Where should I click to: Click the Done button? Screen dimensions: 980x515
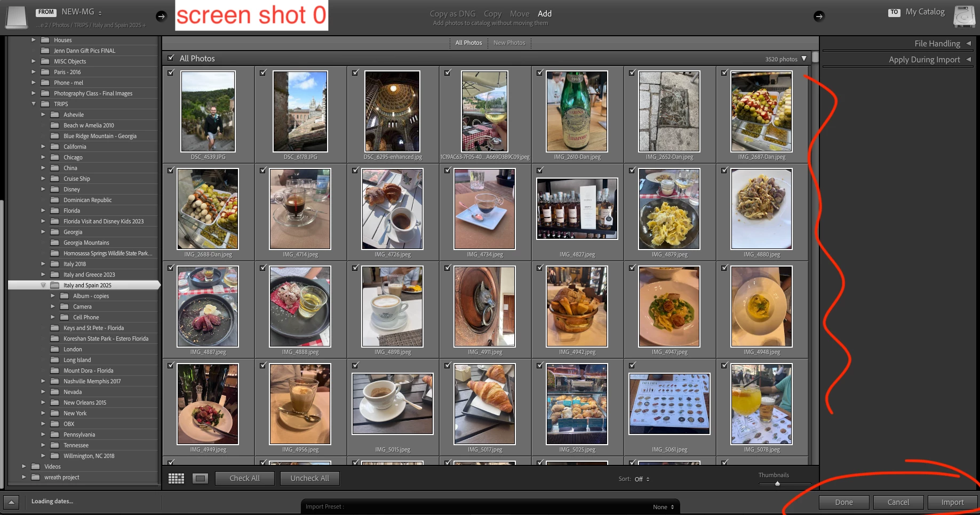tap(844, 502)
